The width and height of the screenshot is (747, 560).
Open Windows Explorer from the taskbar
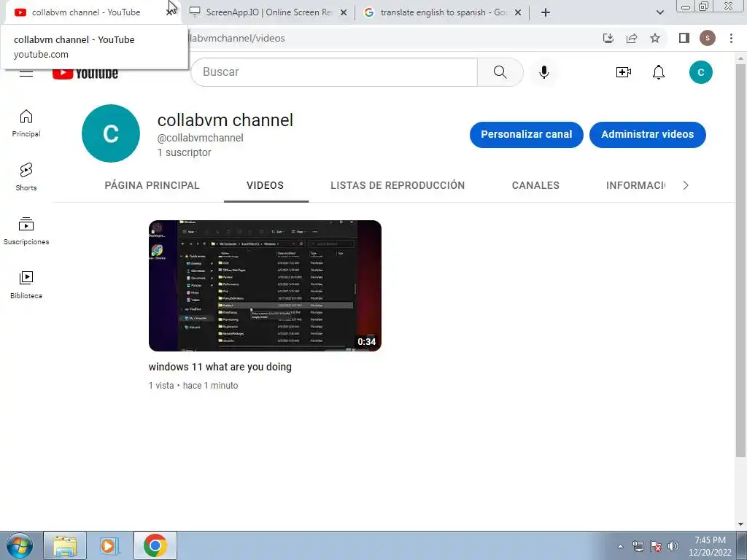click(65, 545)
